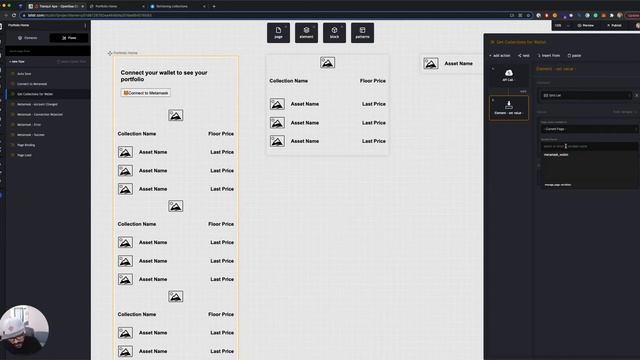The height and width of the screenshot is (360, 640).
Task: Click the New flow button
Action: [17, 62]
